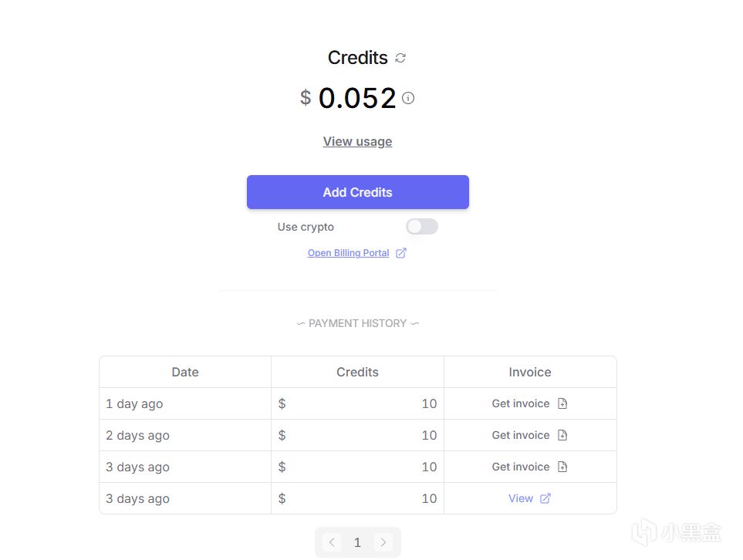Select page 1 in pagination

pos(357,542)
